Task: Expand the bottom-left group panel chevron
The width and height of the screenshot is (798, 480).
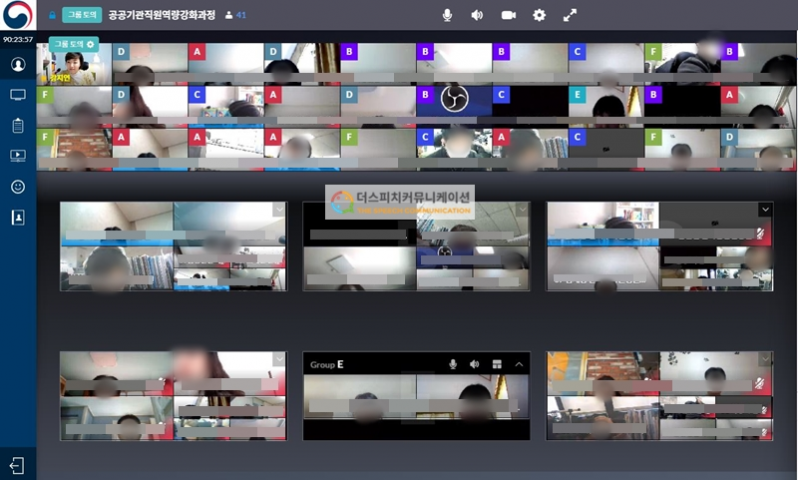Action: [x=279, y=359]
